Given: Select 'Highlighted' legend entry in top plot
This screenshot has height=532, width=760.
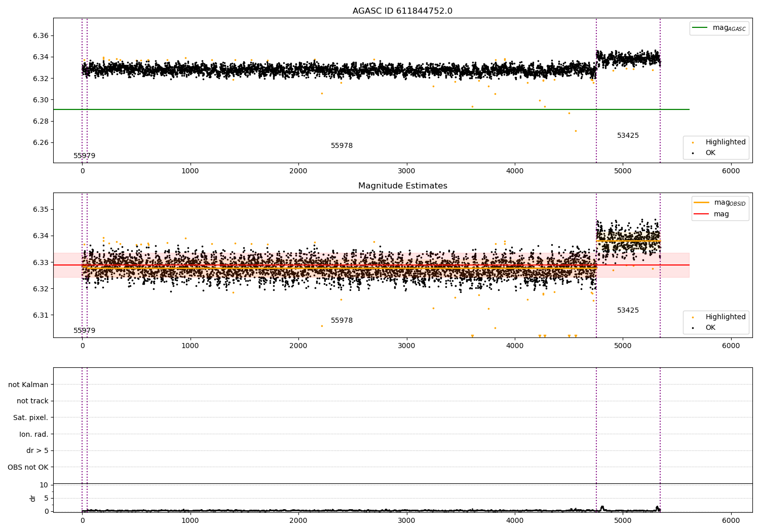Looking at the screenshot, I should 725,142.
